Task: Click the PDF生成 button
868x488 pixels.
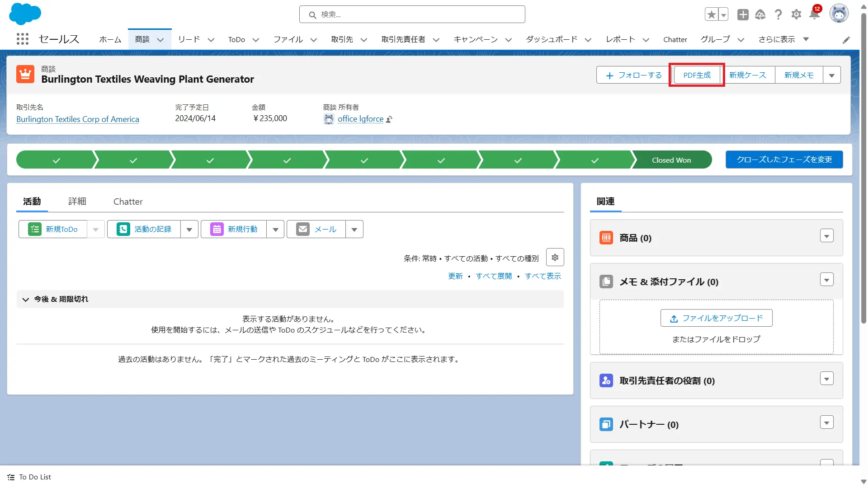Action: pos(697,75)
